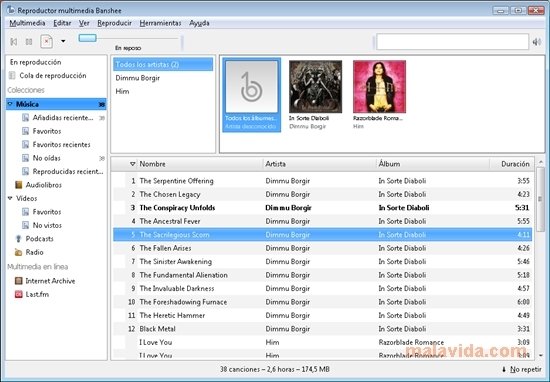Select artist Him in artist list
The image size is (550, 382).
[x=163, y=91]
